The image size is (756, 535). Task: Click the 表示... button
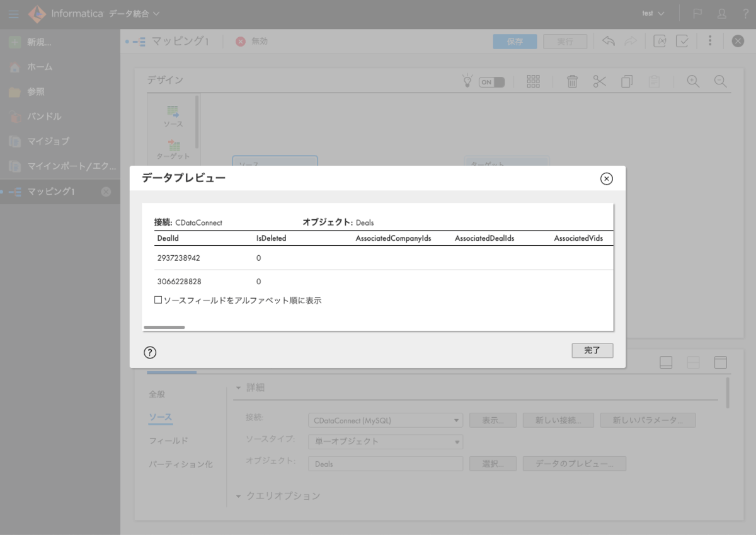[493, 420]
